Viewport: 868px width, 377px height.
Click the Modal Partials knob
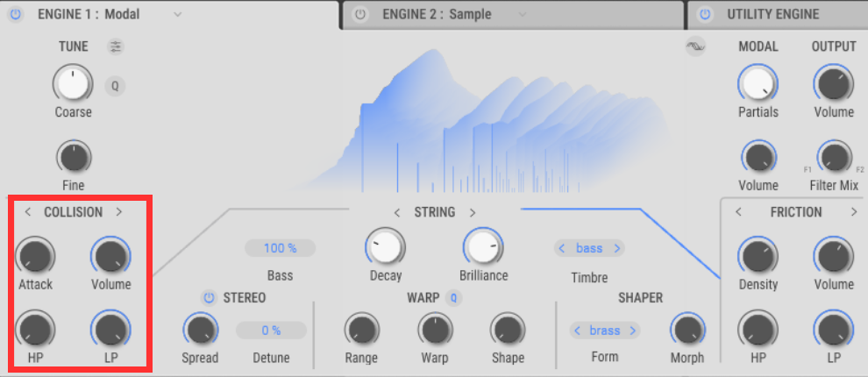click(758, 84)
